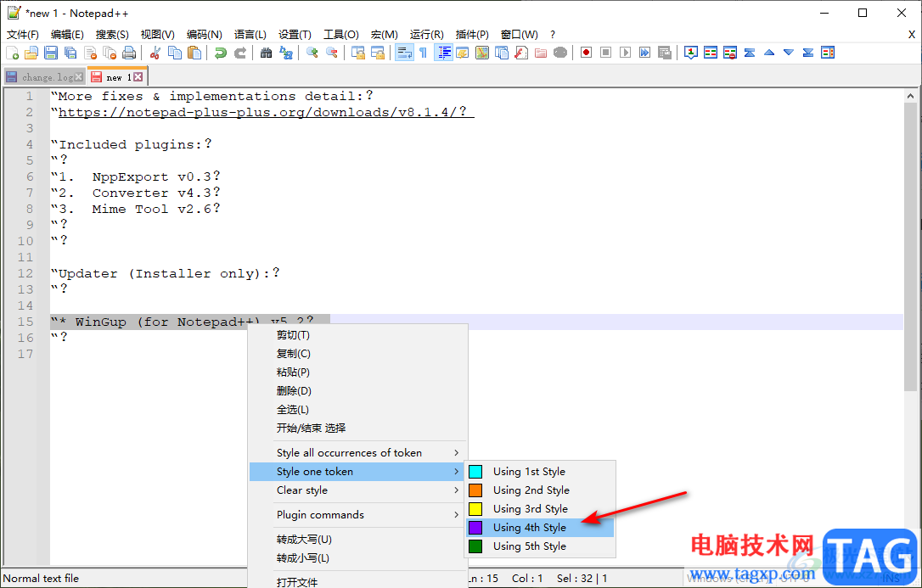Click 'Normal text file' in status bar

[x=41, y=579]
